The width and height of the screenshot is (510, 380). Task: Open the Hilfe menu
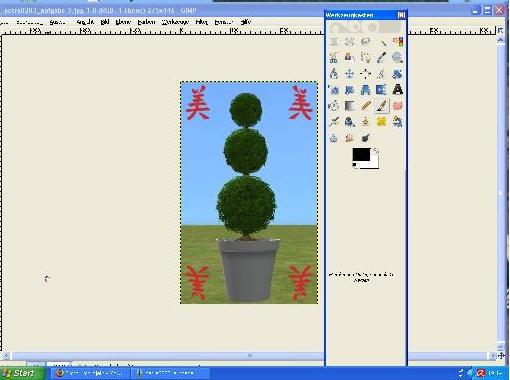tap(246, 22)
